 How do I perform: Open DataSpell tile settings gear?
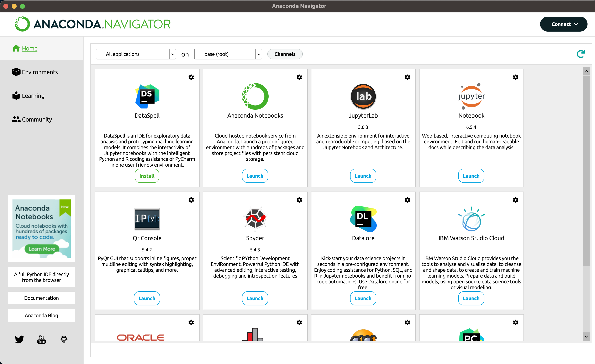(191, 77)
